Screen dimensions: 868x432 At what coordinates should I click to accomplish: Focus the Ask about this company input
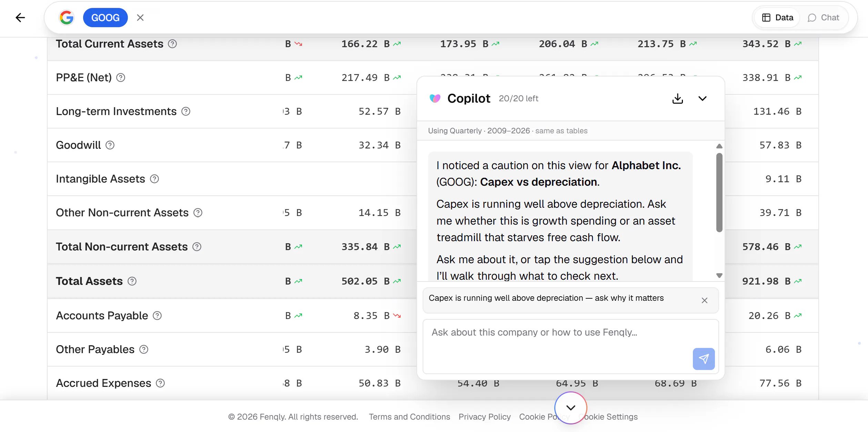tap(571, 346)
